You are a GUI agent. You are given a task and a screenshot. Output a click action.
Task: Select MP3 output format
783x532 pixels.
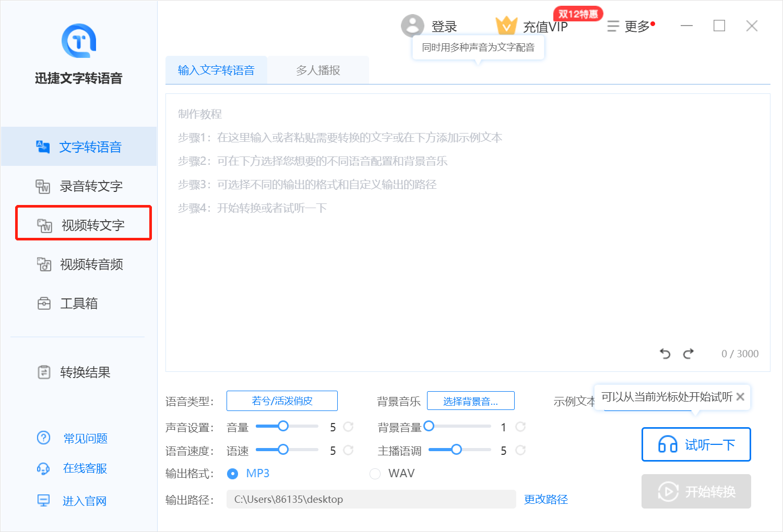[248, 474]
